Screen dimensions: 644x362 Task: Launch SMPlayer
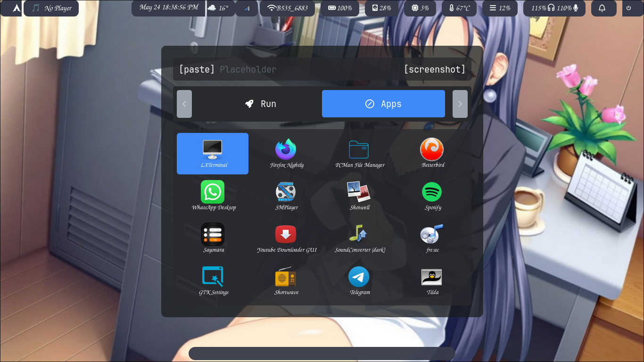(x=287, y=196)
